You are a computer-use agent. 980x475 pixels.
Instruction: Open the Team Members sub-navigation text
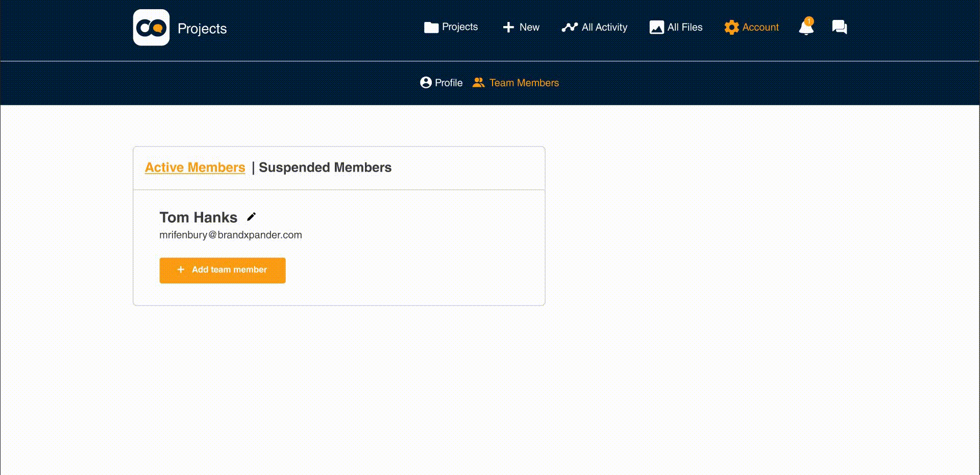tap(524, 83)
